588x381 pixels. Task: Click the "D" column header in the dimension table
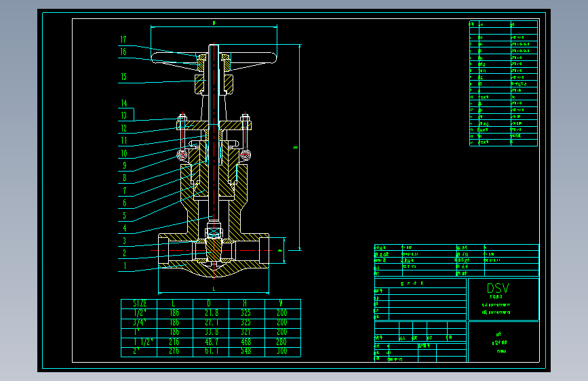[x=209, y=303]
